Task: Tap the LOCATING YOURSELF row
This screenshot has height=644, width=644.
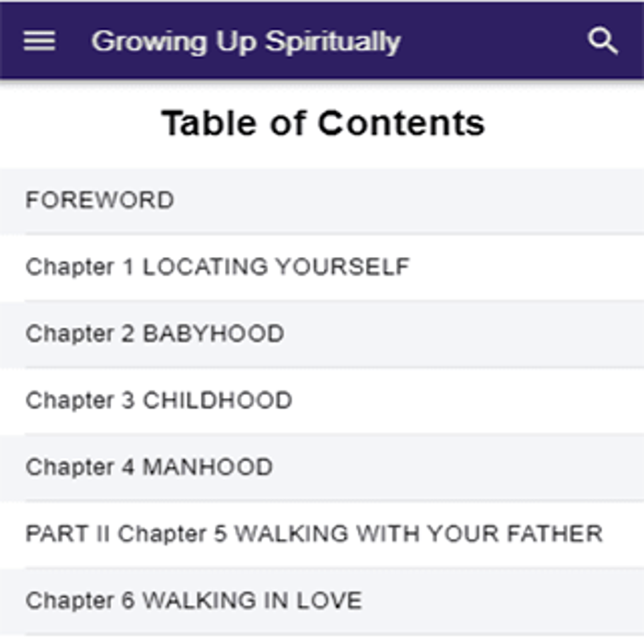Action: point(322,267)
